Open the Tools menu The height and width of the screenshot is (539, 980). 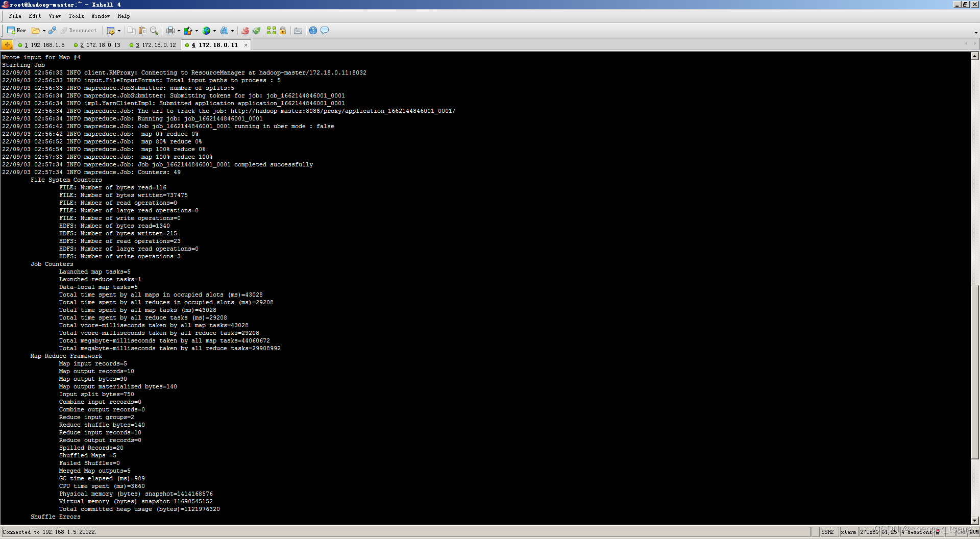(x=76, y=16)
